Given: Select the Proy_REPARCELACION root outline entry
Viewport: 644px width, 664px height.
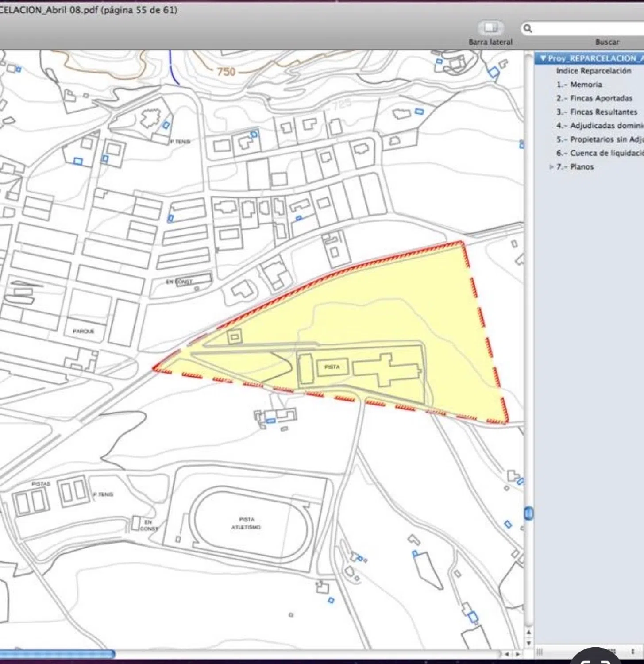Looking at the screenshot, I should [593, 58].
